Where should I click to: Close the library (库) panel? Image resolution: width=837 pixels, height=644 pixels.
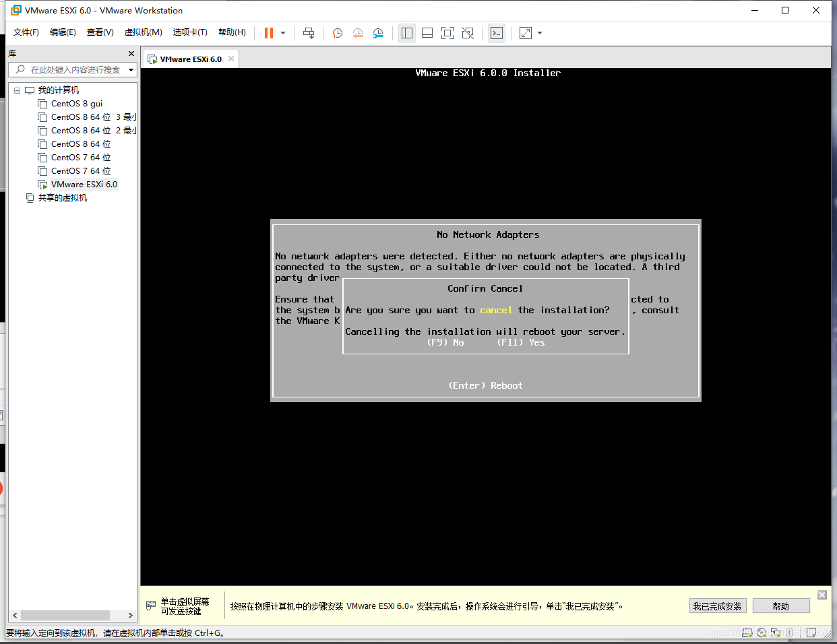(131, 53)
